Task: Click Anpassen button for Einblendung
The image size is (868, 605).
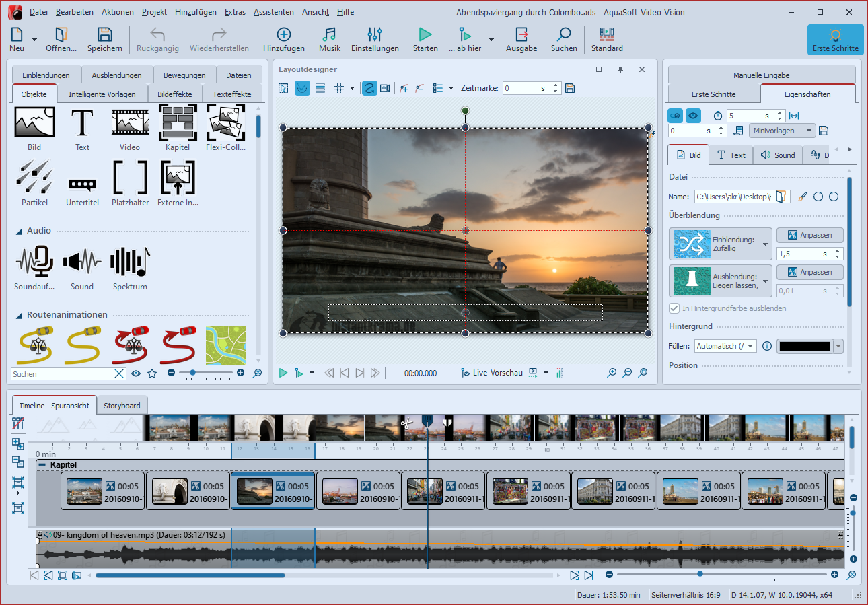Action: pyautogui.click(x=809, y=235)
